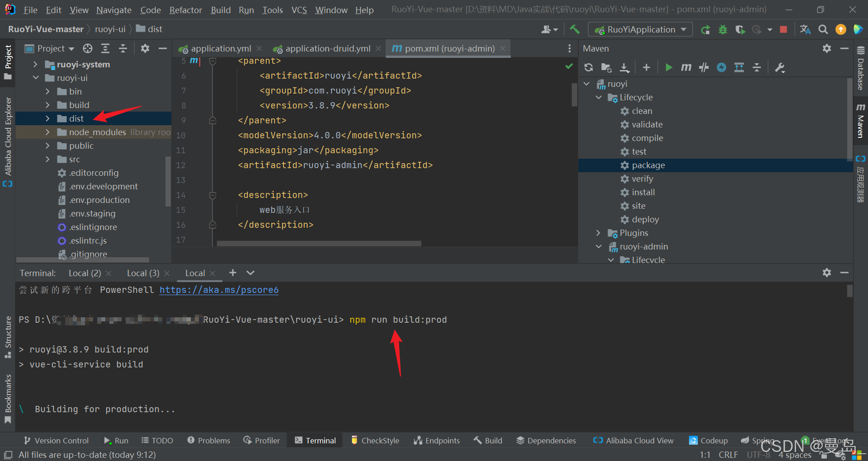Viewport: 868px width, 461px height.
Task: Open the Project view selector dropdown
Action: (49, 48)
